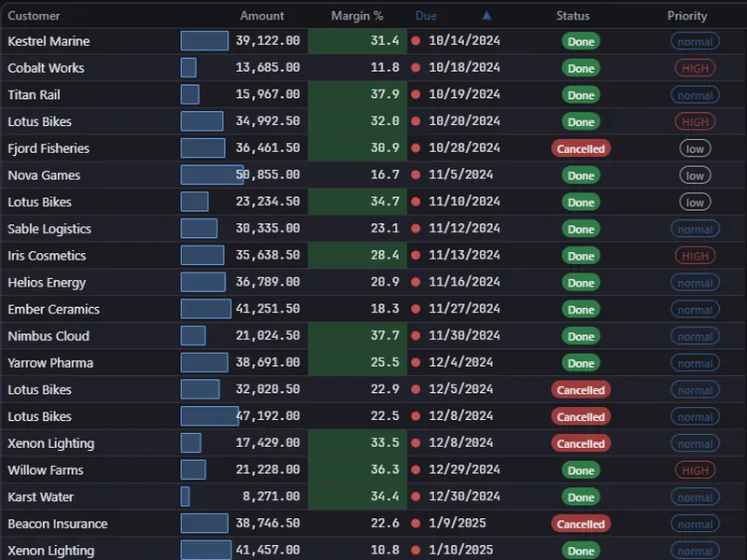Image resolution: width=747 pixels, height=560 pixels.
Task: Select the Fjord Fisheries customer cell
Action: [49, 148]
